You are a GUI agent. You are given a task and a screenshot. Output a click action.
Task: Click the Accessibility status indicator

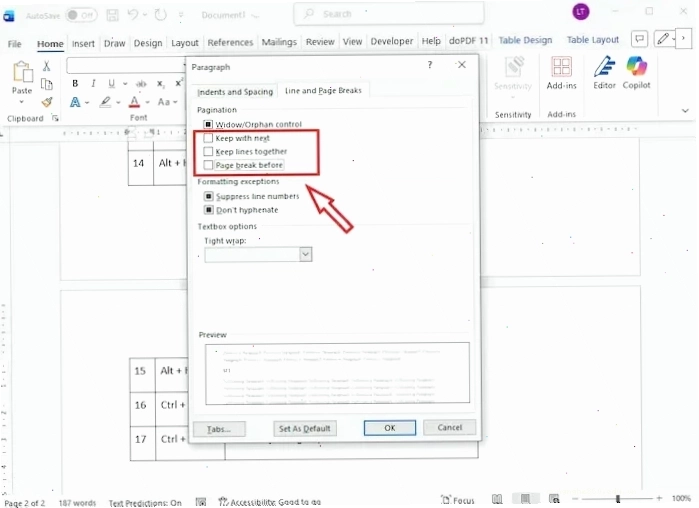pyautogui.click(x=270, y=502)
